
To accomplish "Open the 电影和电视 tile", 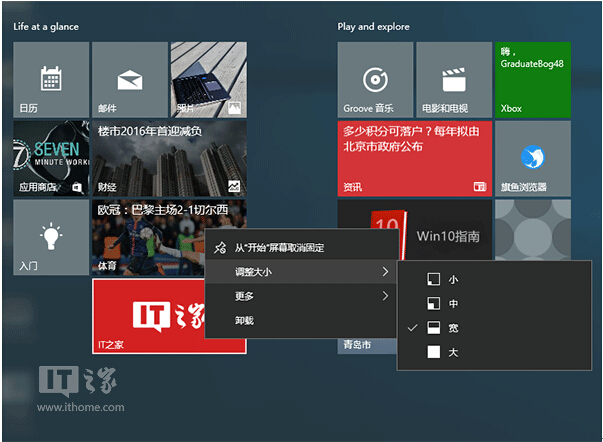I will point(453,80).
